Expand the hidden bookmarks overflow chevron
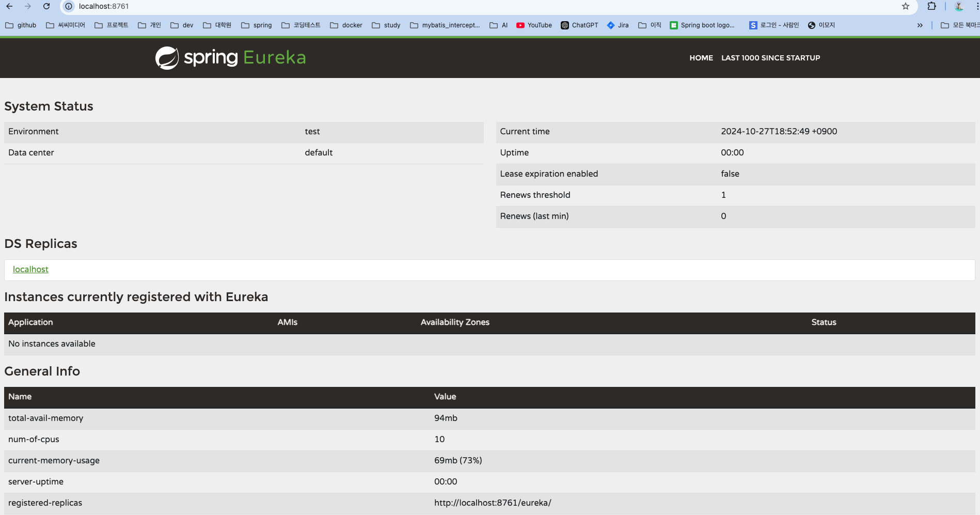 tap(920, 25)
